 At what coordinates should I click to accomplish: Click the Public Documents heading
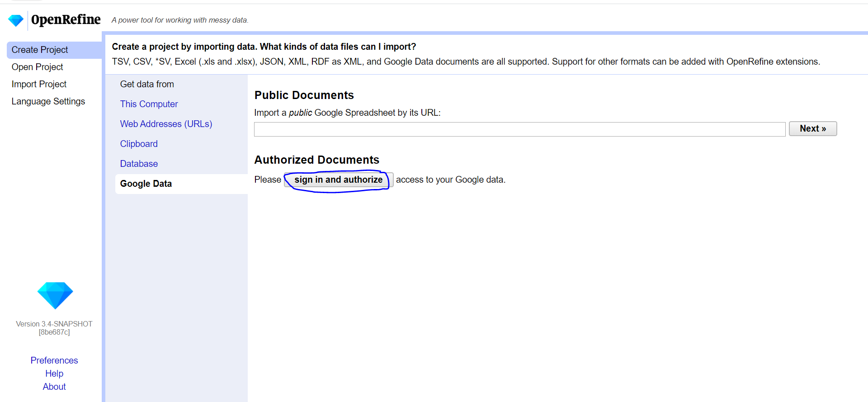coord(304,95)
